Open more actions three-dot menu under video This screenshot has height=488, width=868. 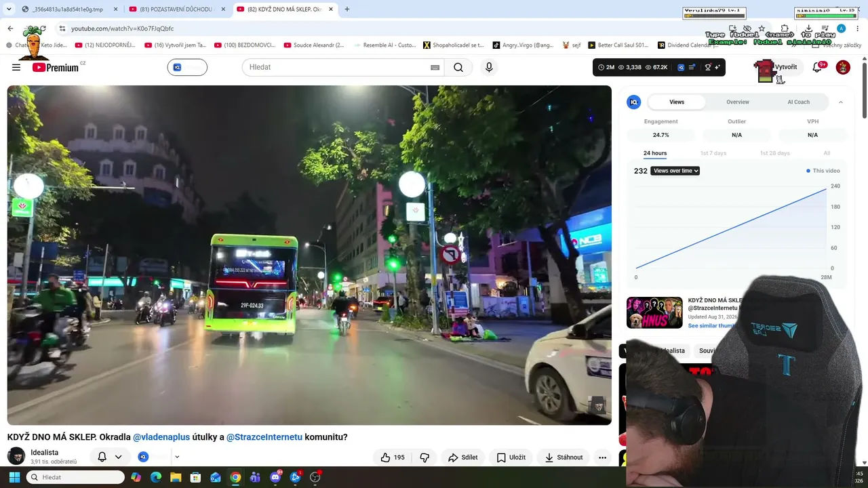pyautogui.click(x=602, y=457)
